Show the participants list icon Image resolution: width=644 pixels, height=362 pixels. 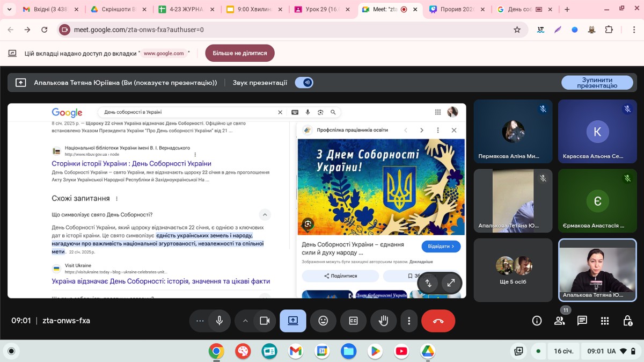pyautogui.click(x=559, y=321)
